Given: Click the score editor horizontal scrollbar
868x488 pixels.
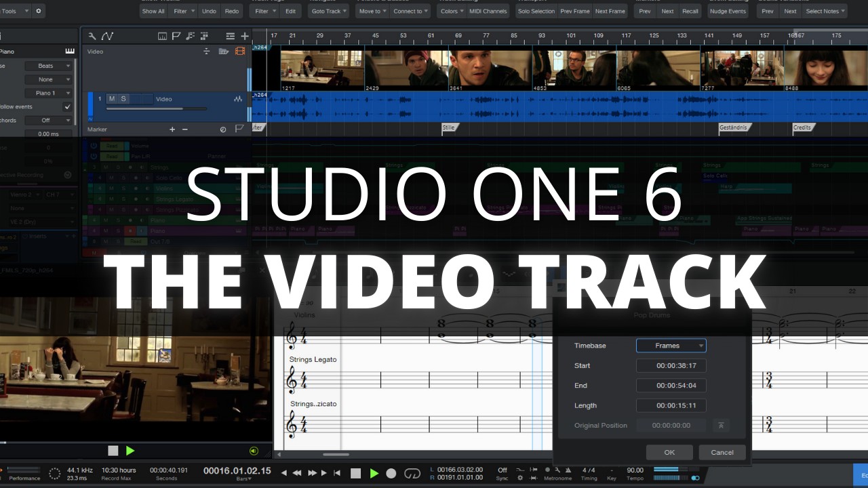Looking at the screenshot, I should click(x=336, y=454).
